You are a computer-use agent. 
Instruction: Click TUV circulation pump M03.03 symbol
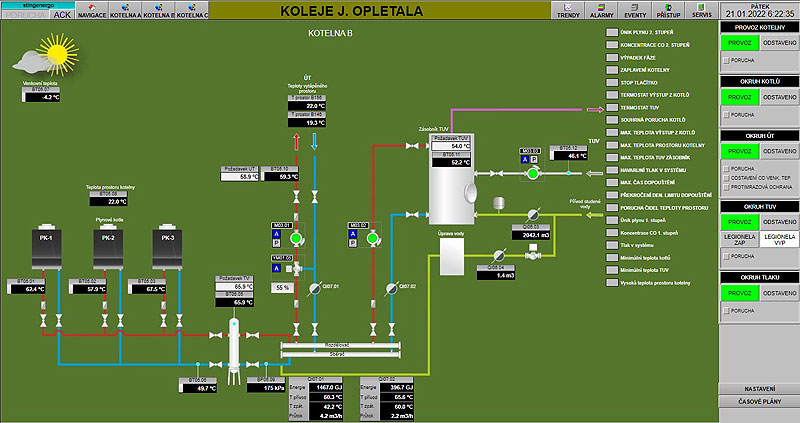pos(533,173)
